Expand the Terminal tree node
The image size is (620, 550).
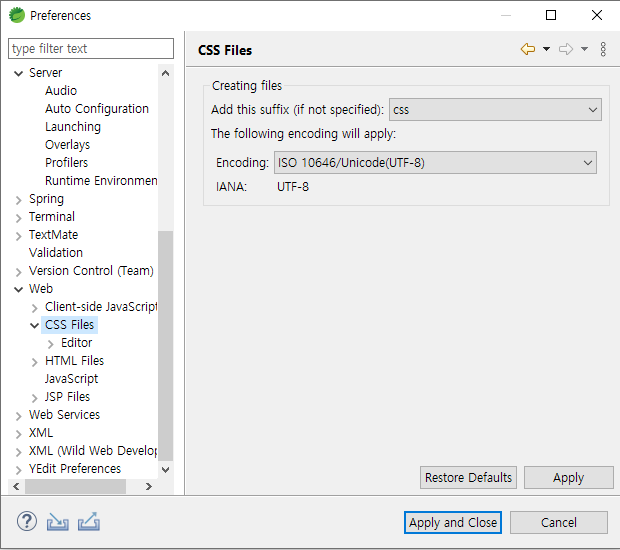point(18,217)
